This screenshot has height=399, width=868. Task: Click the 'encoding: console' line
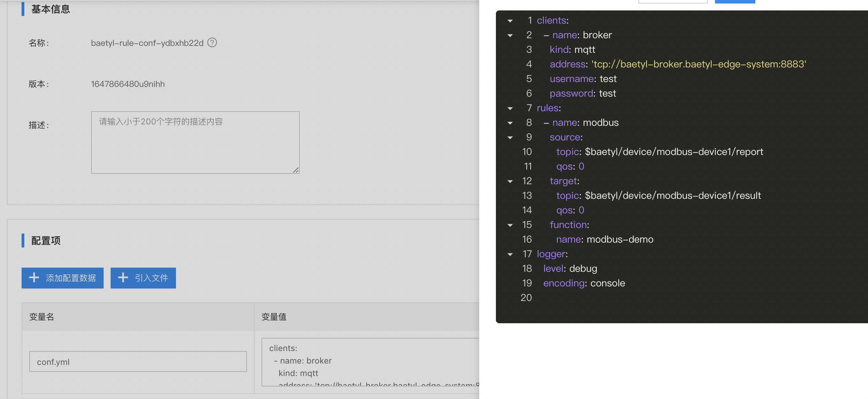coord(584,283)
